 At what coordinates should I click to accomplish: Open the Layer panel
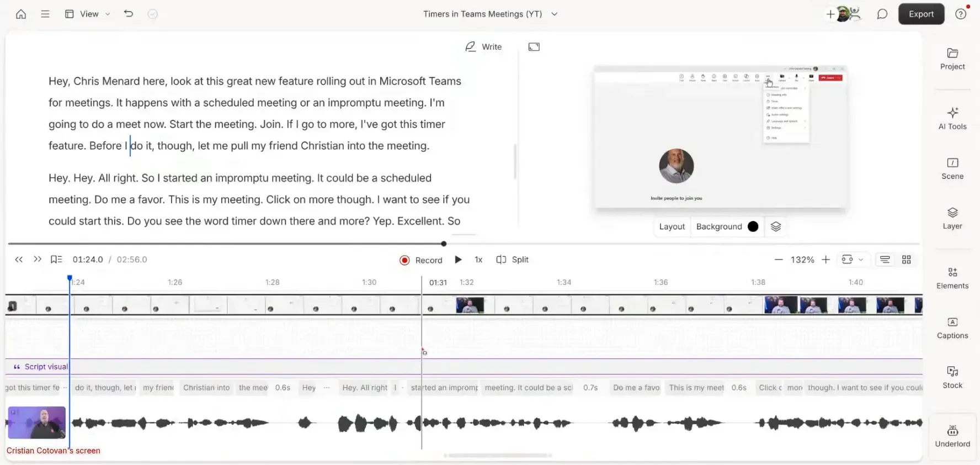point(952,218)
